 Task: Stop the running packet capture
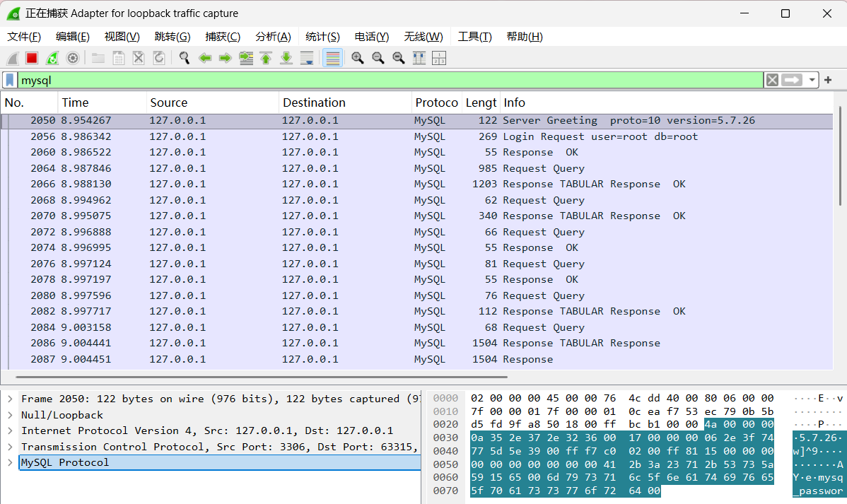click(x=32, y=58)
